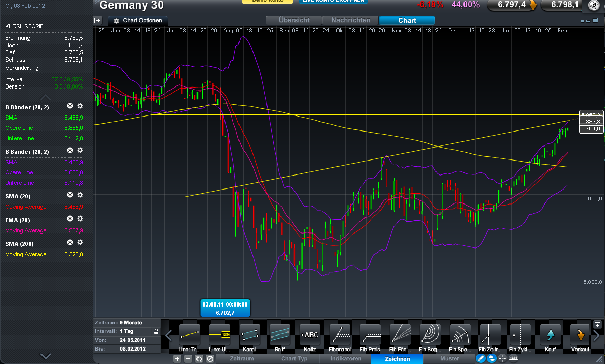Show previous drawing tools with left arrow
The height and width of the screenshot is (364, 605).
point(168,336)
